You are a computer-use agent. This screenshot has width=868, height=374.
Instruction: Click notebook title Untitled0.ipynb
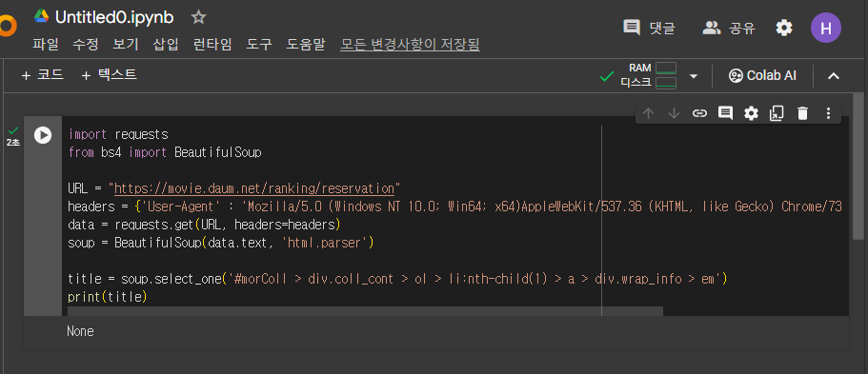pyautogui.click(x=114, y=17)
